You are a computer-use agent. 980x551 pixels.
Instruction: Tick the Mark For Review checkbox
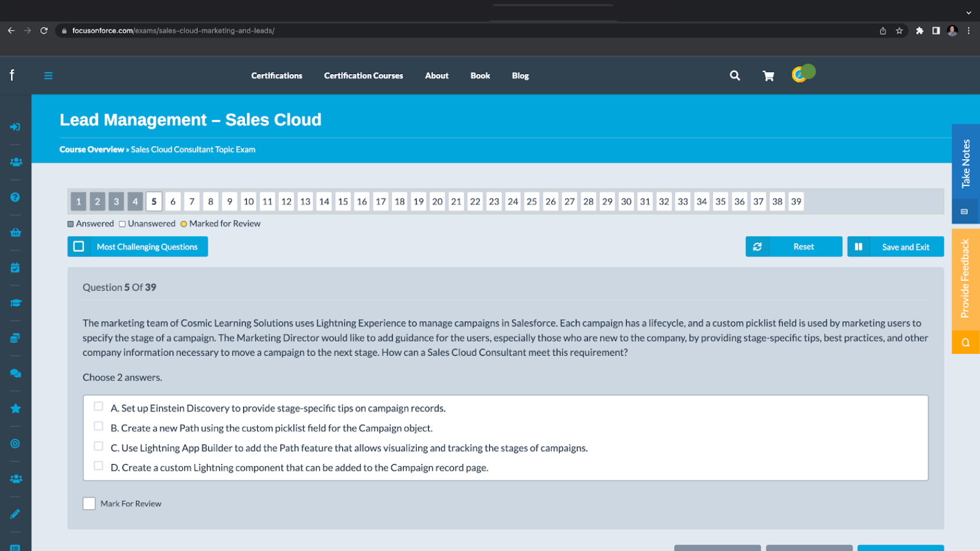click(89, 503)
